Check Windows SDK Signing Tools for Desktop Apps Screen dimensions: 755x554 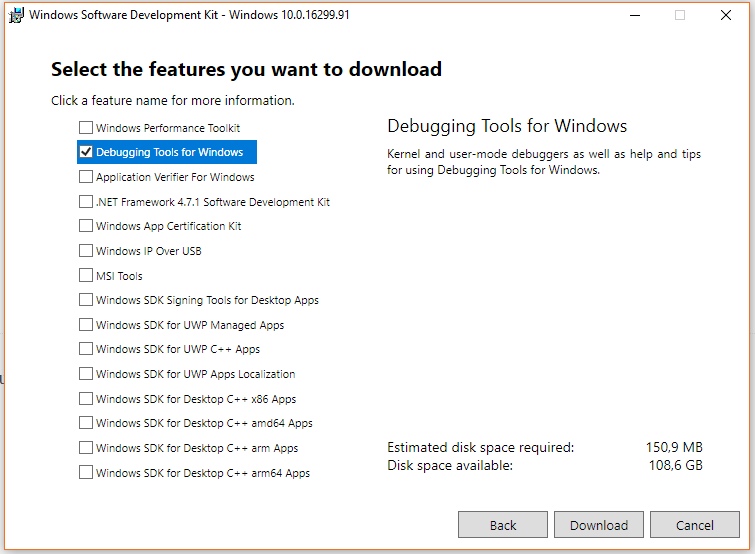point(86,300)
